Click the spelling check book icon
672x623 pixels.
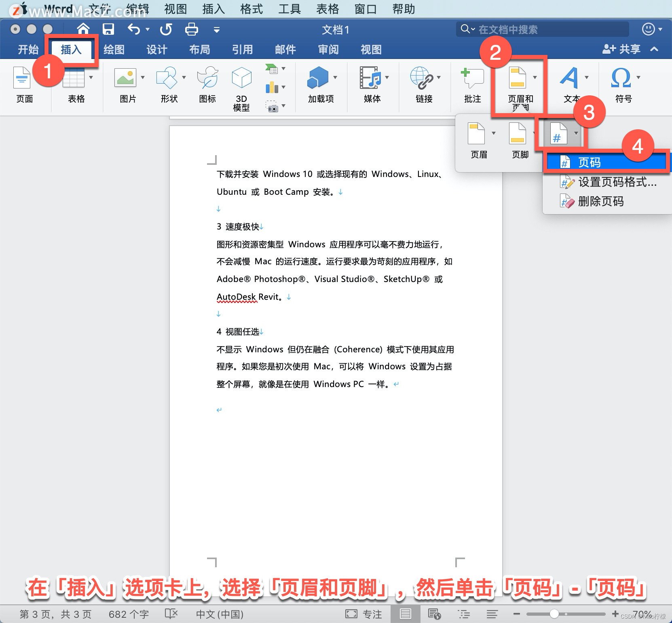171,614
